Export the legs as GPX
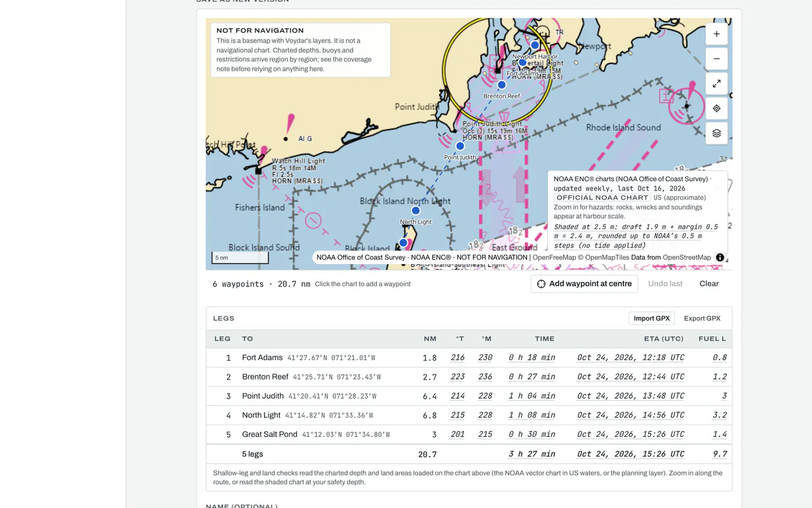 702,318
